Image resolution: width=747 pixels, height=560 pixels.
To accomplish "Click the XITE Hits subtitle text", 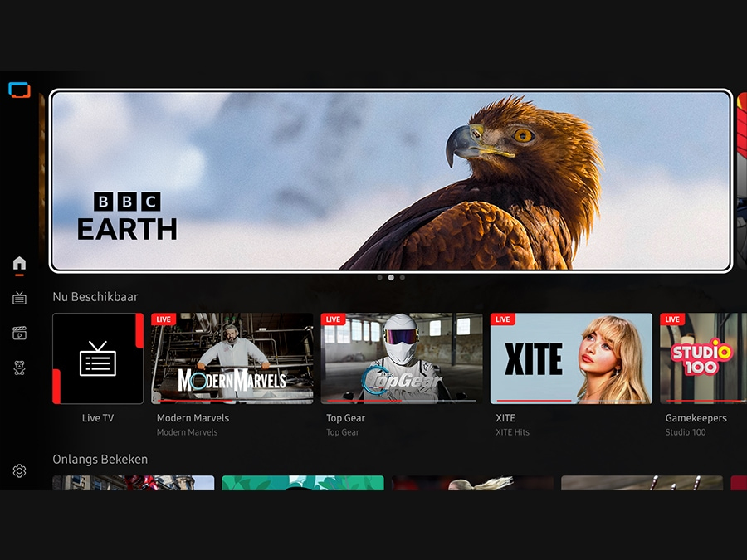I will pos(512,432).
